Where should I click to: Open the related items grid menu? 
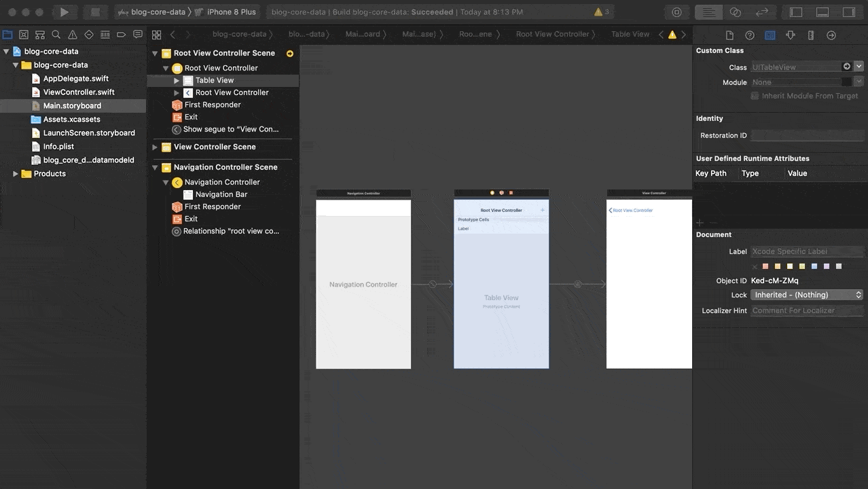click(156, 35)
